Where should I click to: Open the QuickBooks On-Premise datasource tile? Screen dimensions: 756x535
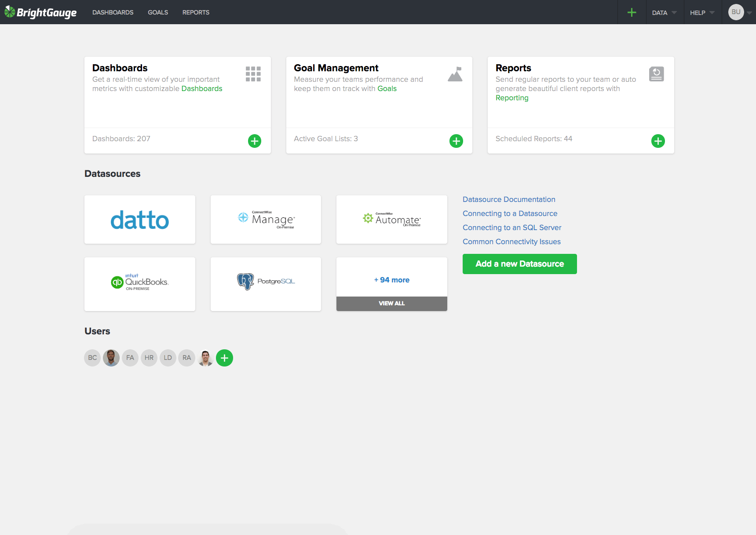point(140,284)
